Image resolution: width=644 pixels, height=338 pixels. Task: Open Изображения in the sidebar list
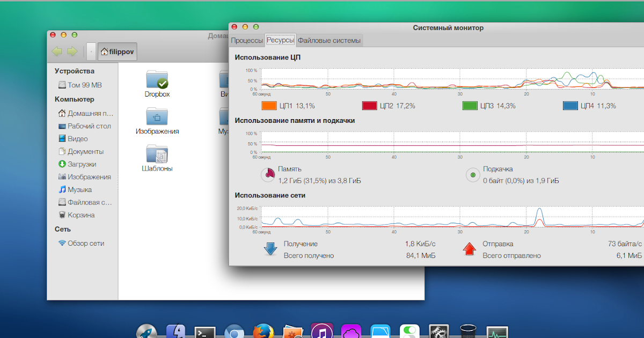85,177
